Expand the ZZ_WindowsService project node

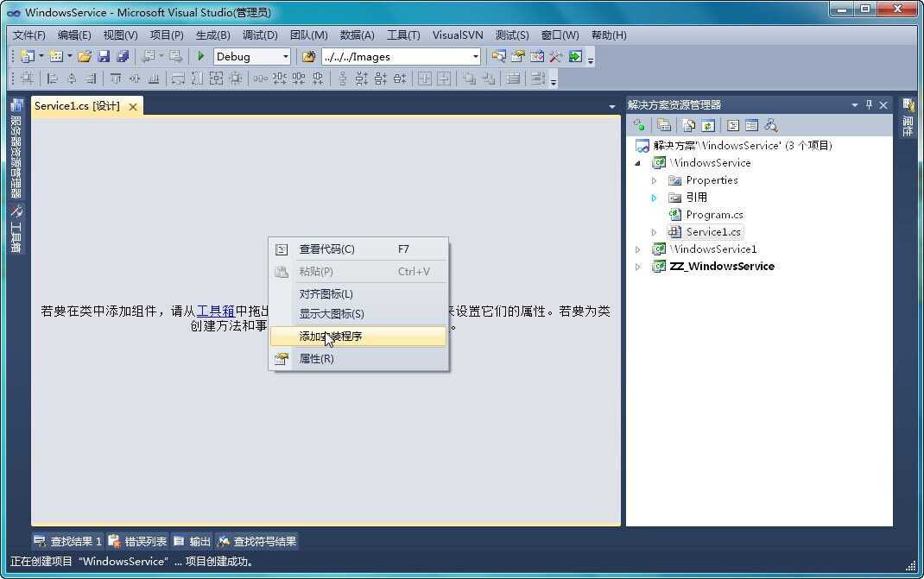637,267
